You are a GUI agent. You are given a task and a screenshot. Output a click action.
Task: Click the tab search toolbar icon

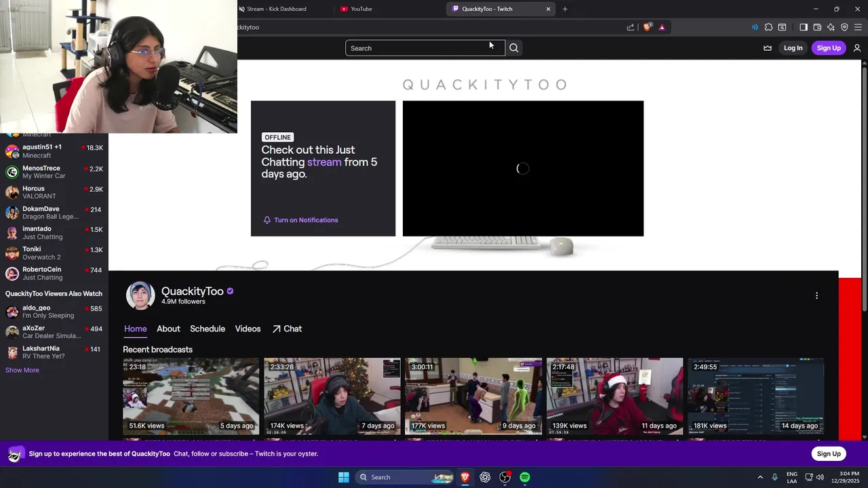(782, 27)
